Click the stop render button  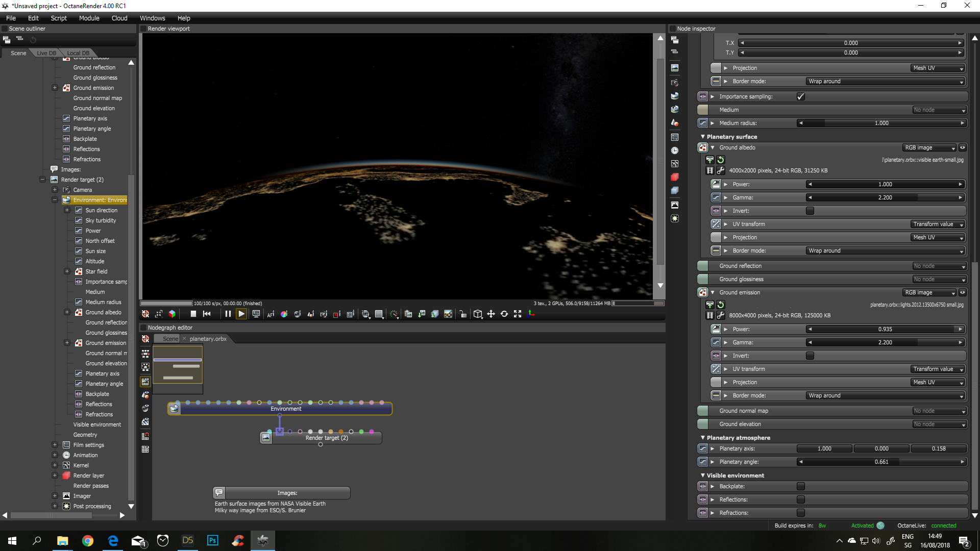193,314
